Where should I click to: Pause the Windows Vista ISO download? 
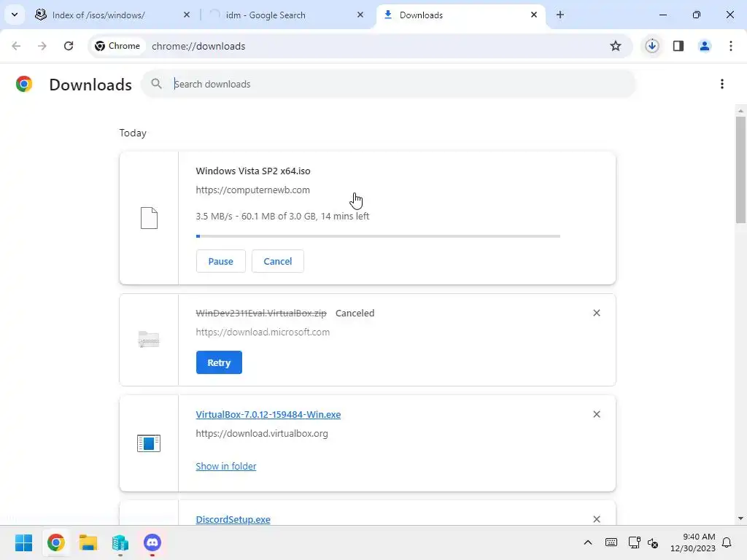point(220,261)
